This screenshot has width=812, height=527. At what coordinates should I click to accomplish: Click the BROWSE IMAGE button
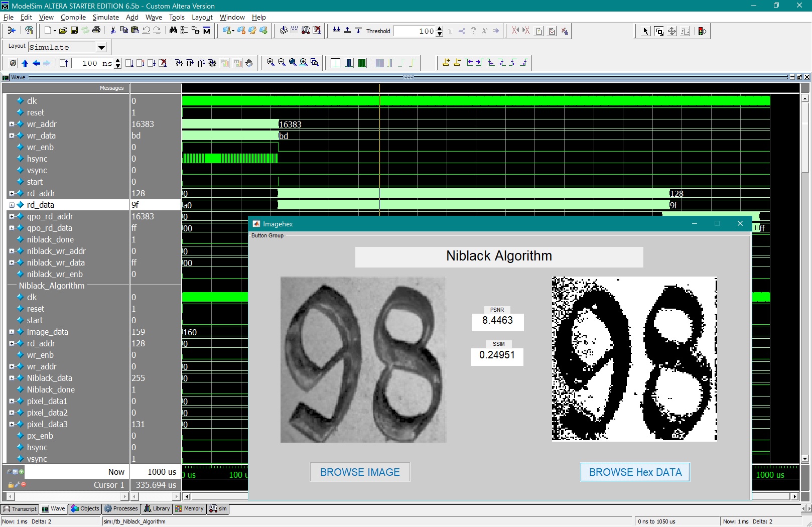[x=360, y=472]
